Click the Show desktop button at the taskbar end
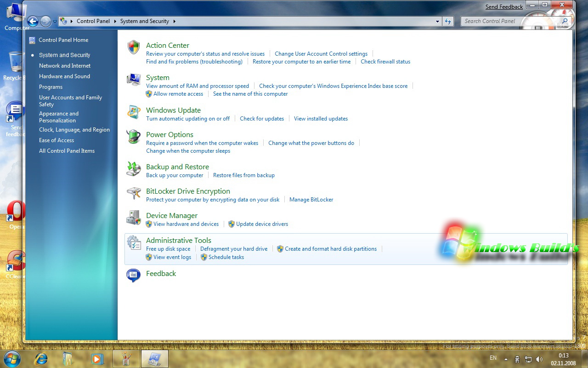Screen dimensions: 588x368 584,359
